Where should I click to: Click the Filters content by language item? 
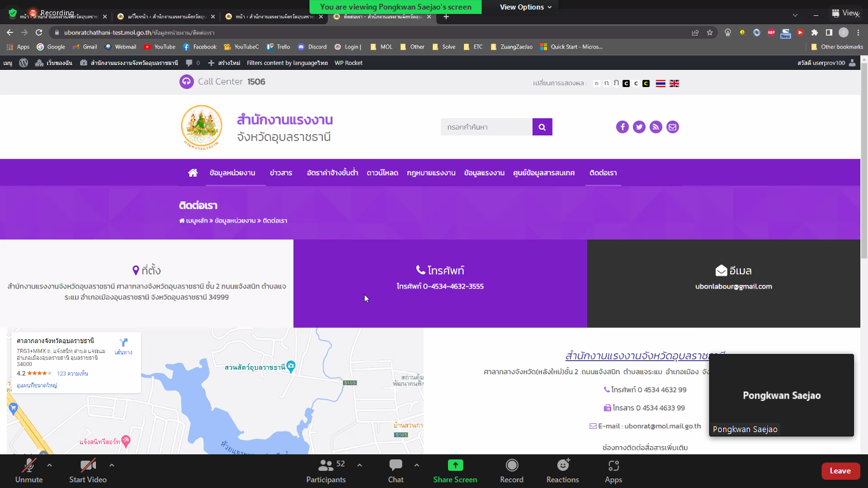click(287, 63)
